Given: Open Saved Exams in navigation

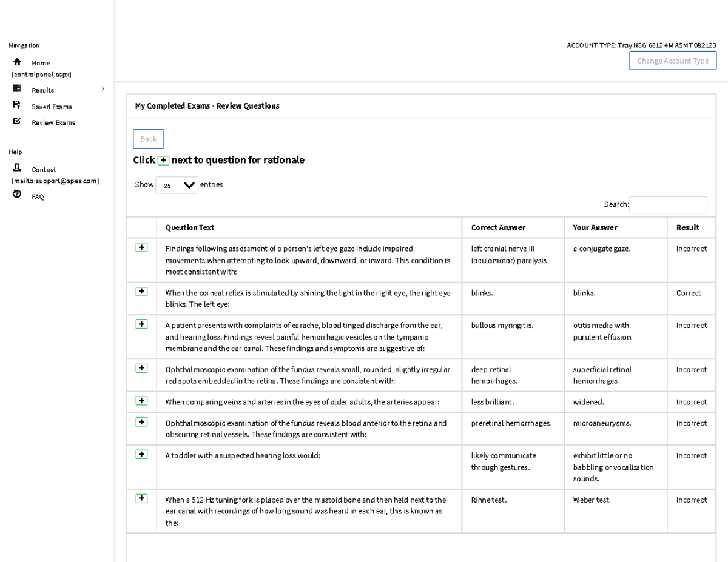Looking at the screenshot, I should click(52, 107).
